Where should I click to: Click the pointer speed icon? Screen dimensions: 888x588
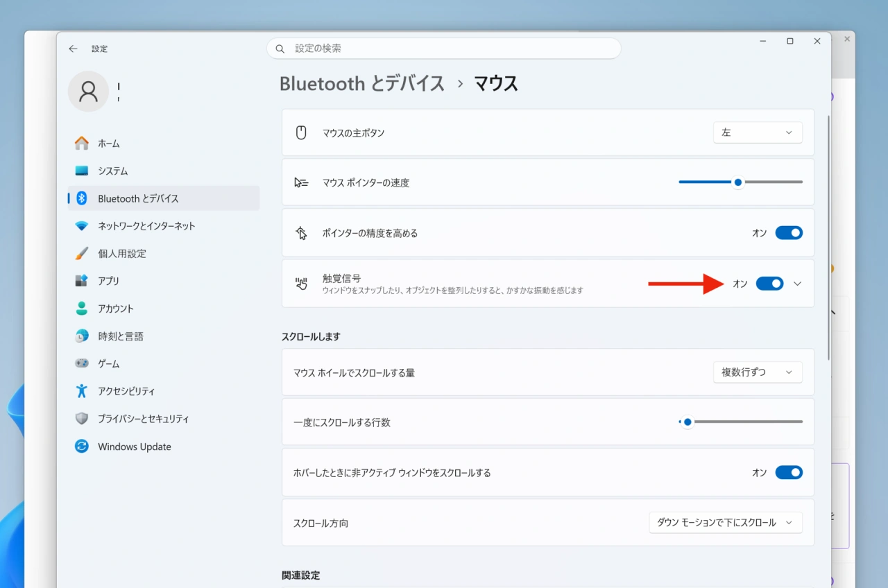point(301,182)
